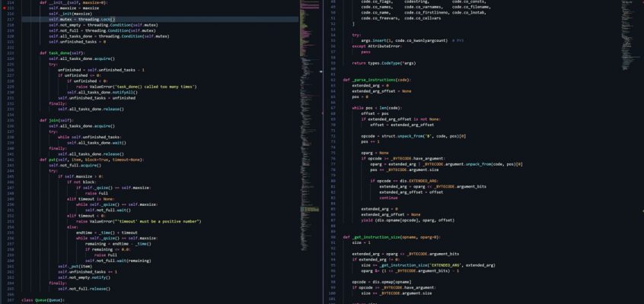Click the '_get_instruction_size' function definition

(x=392, y=237)
